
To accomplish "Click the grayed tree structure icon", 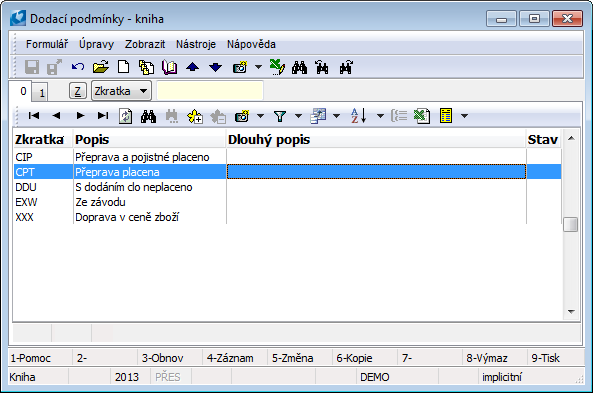I will click(399, 116).
